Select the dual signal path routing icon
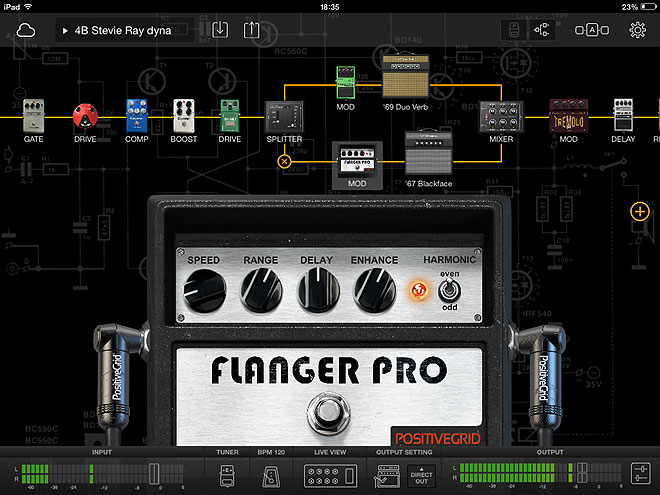660x495 pixels. pos(542,30)
